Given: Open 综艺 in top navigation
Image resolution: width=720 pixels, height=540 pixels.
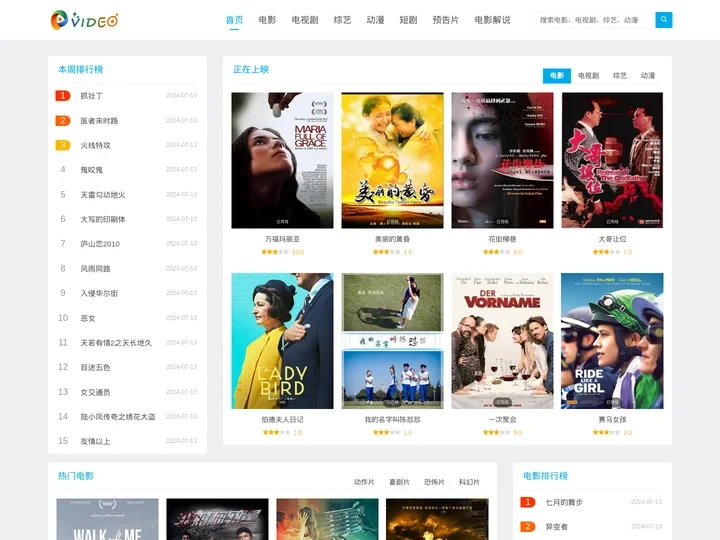Looking at the screenshot, I should pos(343,20).
